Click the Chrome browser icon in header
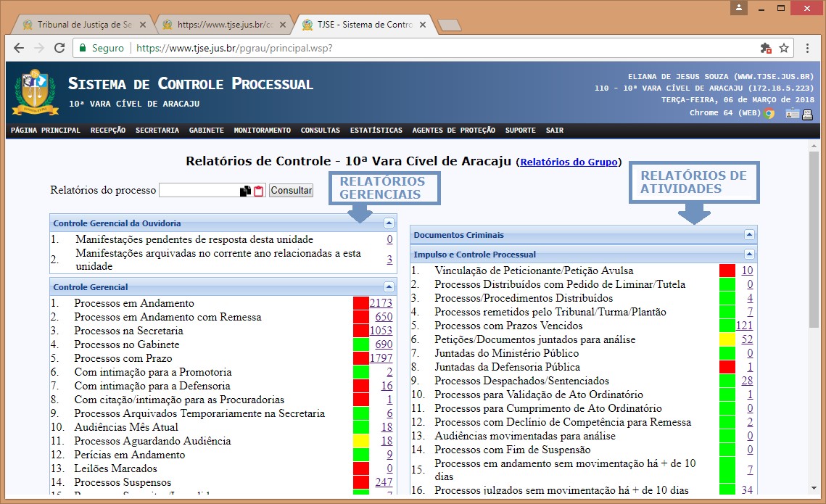 pos(769,114)
